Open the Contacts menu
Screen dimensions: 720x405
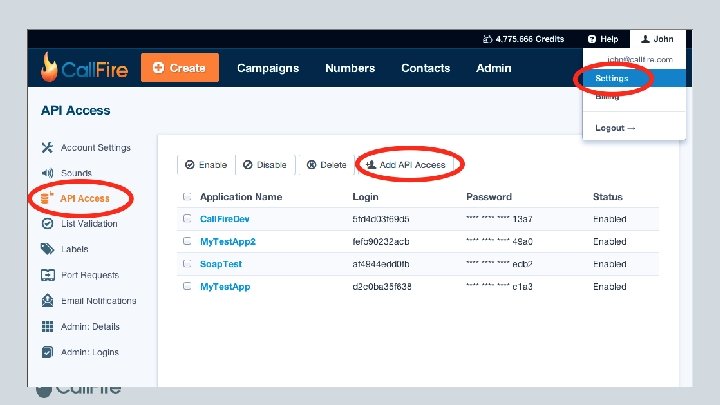(x=426, y=68)
